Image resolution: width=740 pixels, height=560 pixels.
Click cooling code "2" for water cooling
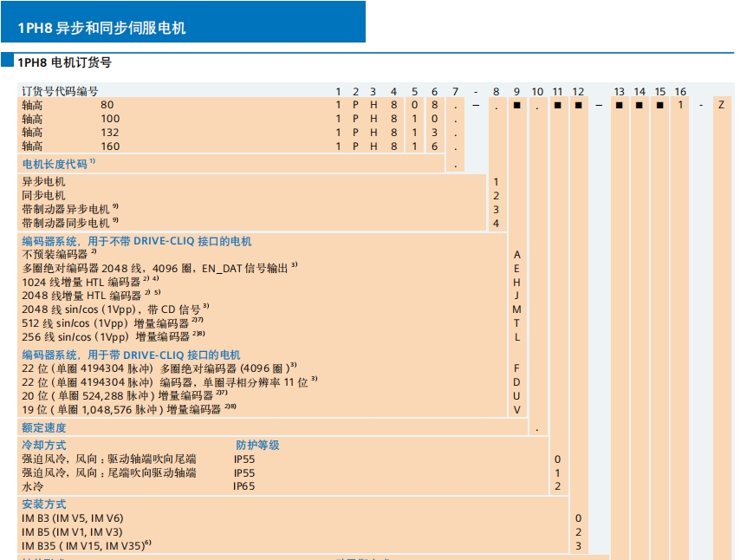(558, 486)
